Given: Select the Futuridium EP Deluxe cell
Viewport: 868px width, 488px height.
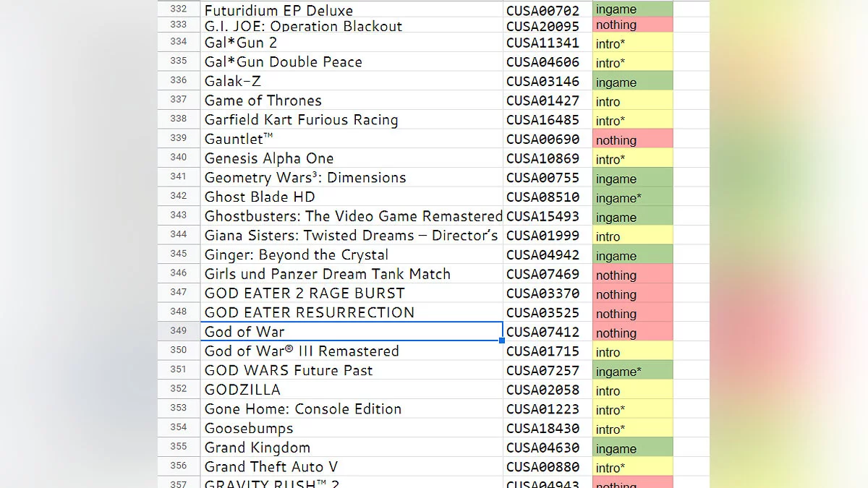Looking at the screenshot, I should (352, 9).
